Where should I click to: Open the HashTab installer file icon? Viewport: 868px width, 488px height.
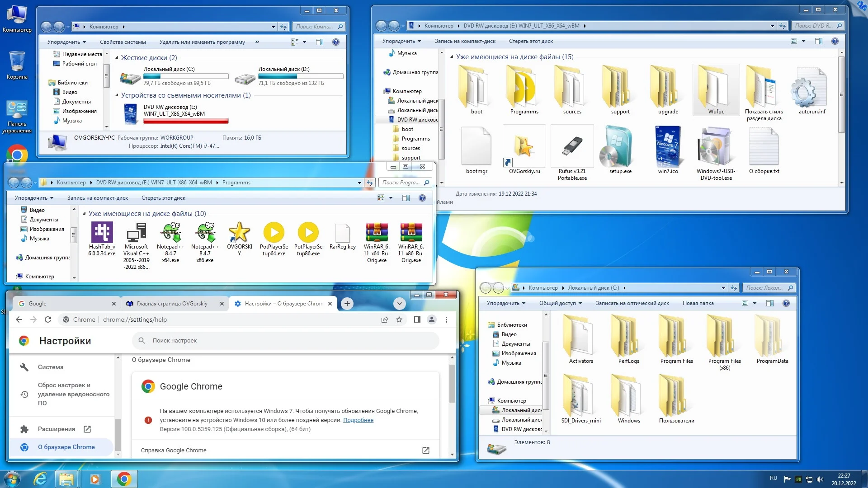pos(102,233)
